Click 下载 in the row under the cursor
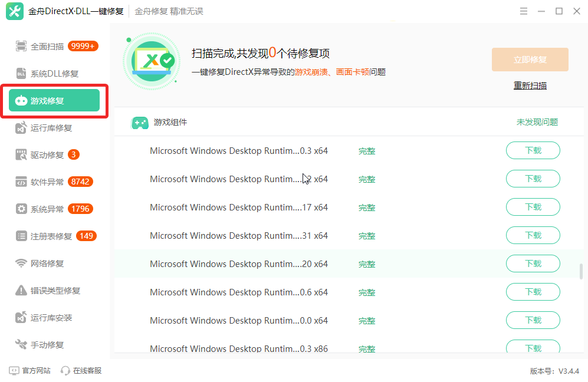 pos(533,179)
